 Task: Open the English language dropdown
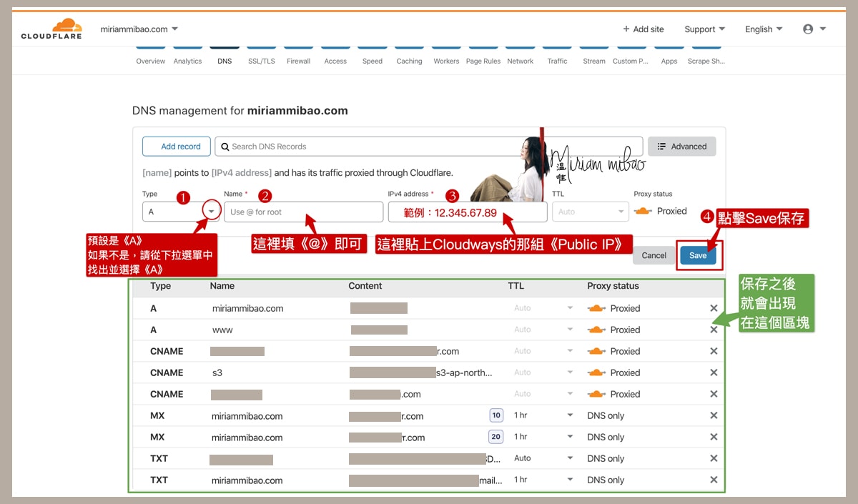[764, 29]
